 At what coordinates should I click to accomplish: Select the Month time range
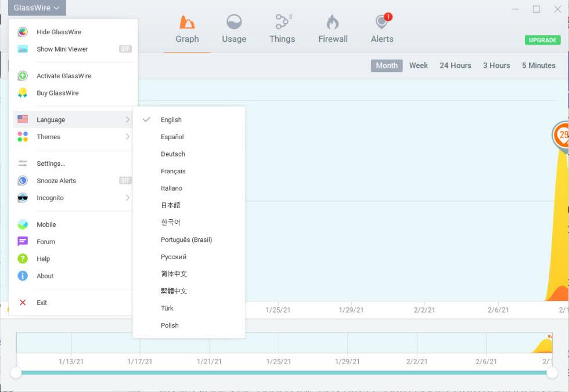(387, 66)
